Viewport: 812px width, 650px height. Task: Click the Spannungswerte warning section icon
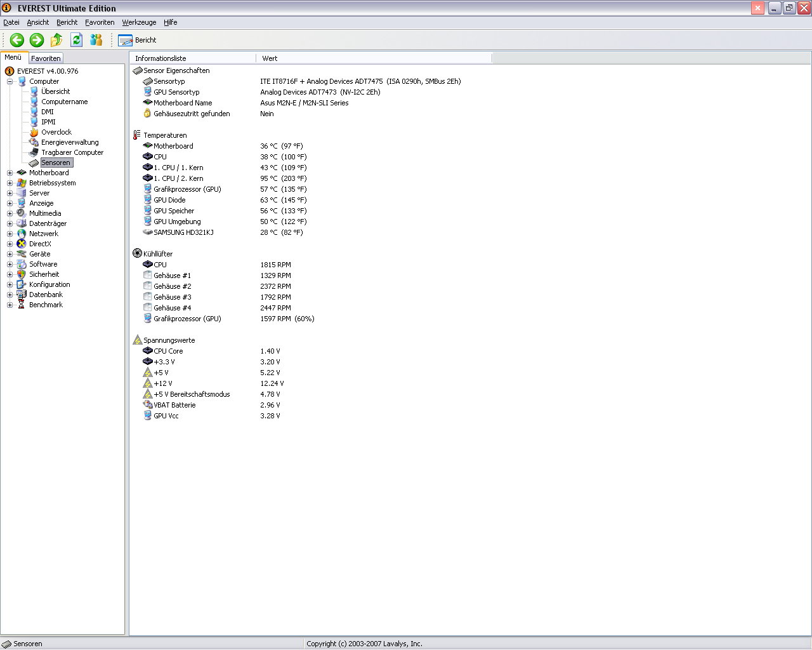pos(138,340)
